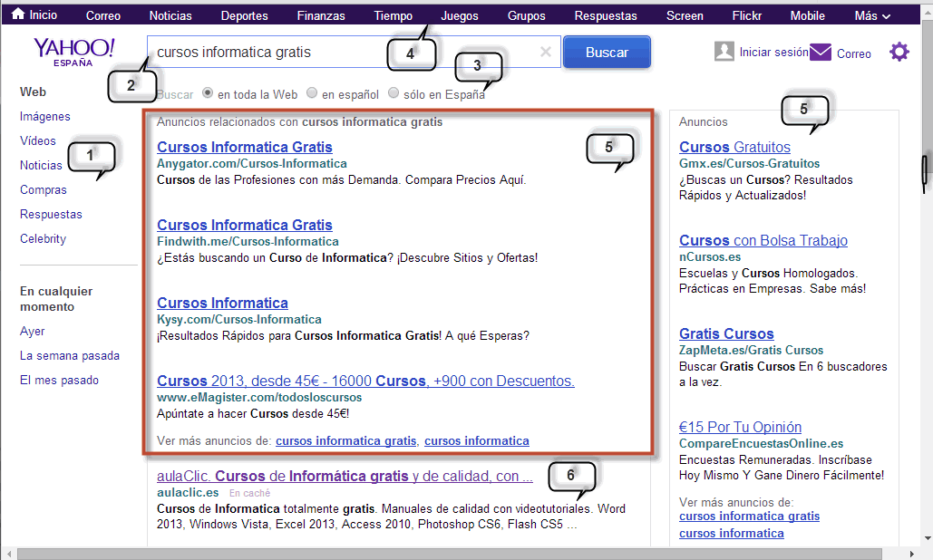Open the Anygator 'Cursos Informatica Gratis' ad
933x560 pixels.
(245, 147)
